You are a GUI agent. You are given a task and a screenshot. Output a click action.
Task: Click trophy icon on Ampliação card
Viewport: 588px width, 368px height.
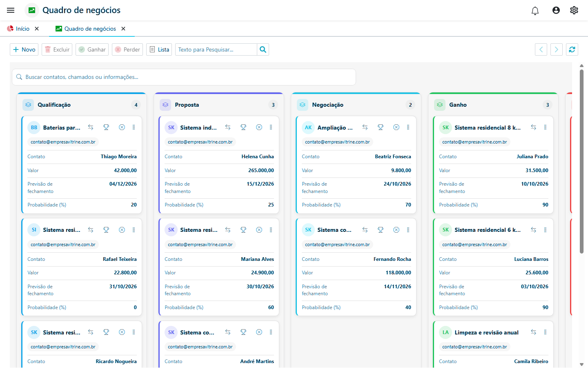point(381,127)
